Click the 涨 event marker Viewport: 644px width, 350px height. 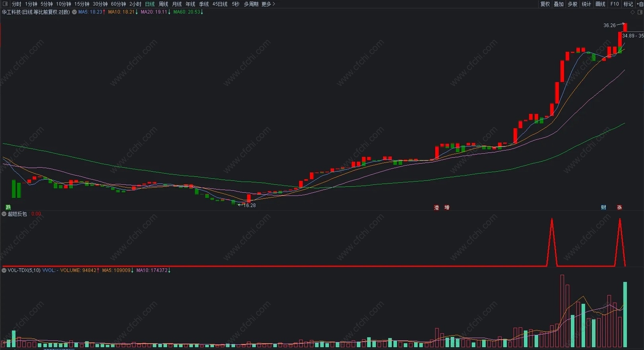point(619,207)
